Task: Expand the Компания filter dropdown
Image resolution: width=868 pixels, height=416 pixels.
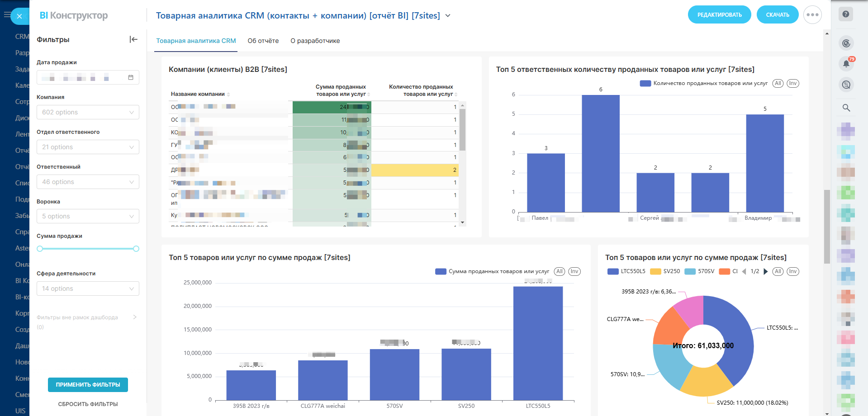Action: click(88, 112)
